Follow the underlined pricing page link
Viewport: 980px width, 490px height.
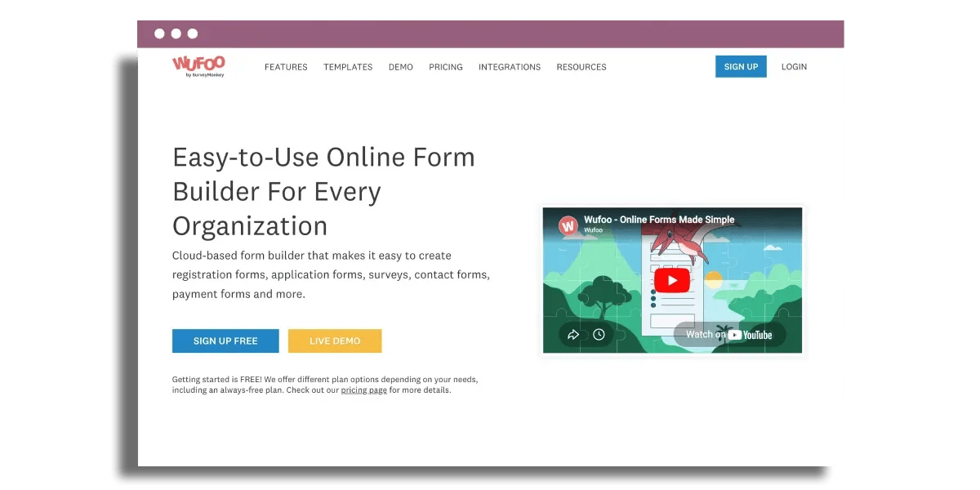363,390
